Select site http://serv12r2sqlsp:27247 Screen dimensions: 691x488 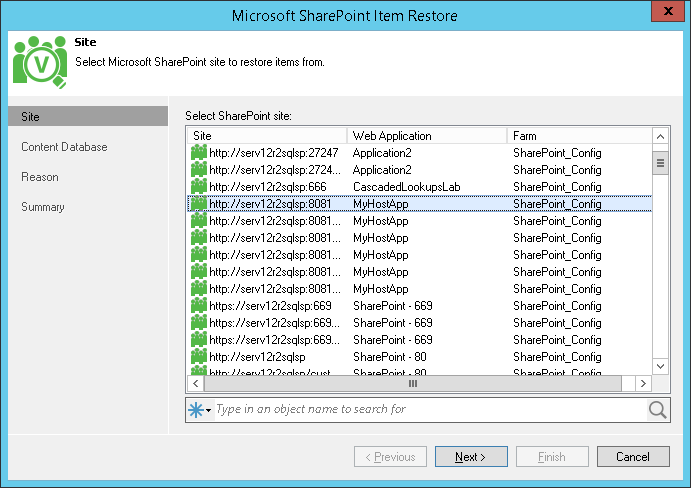[274, 153]
